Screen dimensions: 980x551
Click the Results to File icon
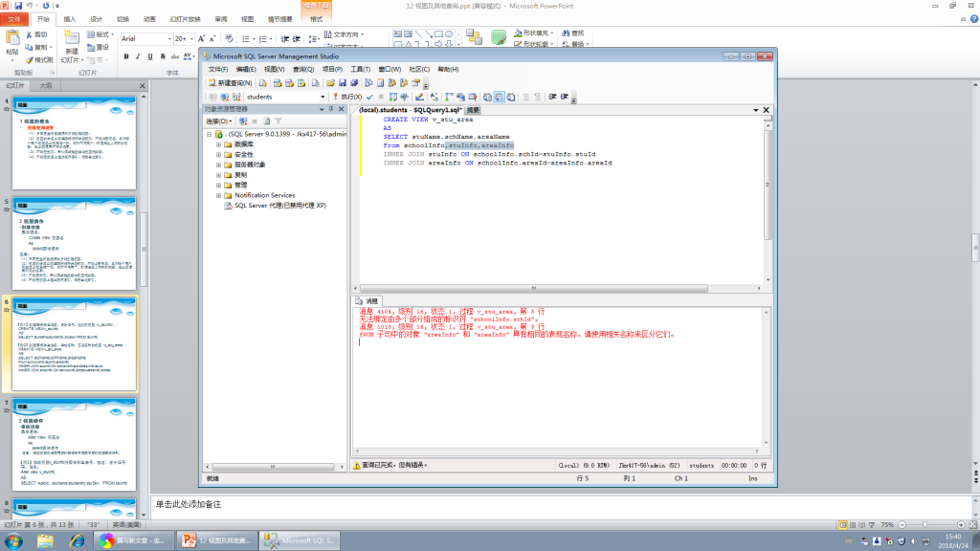(x=511, y=97)
